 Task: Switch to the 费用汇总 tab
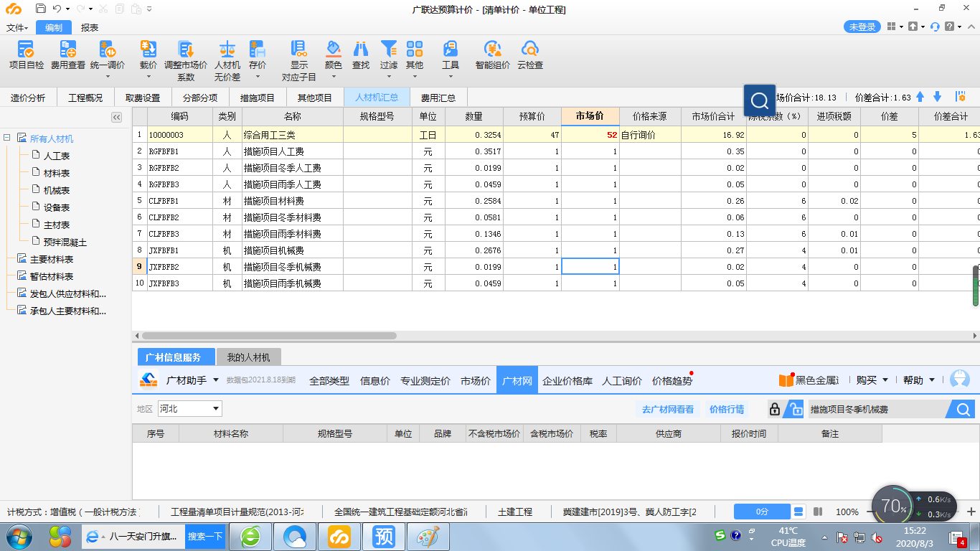point(438,98)
